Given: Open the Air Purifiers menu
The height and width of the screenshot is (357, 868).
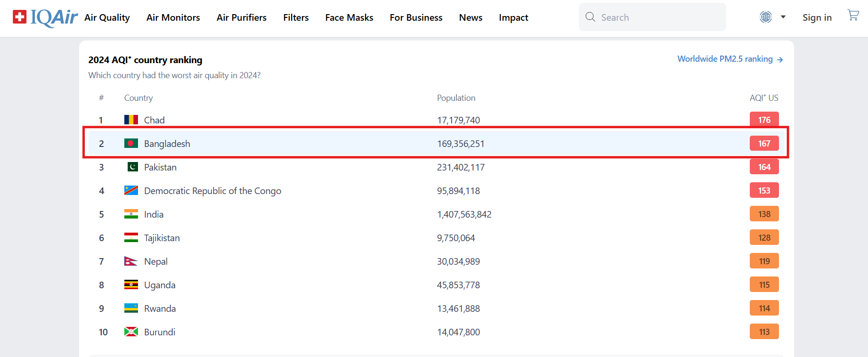Looking at the screenshot, I should pos(242,17).
